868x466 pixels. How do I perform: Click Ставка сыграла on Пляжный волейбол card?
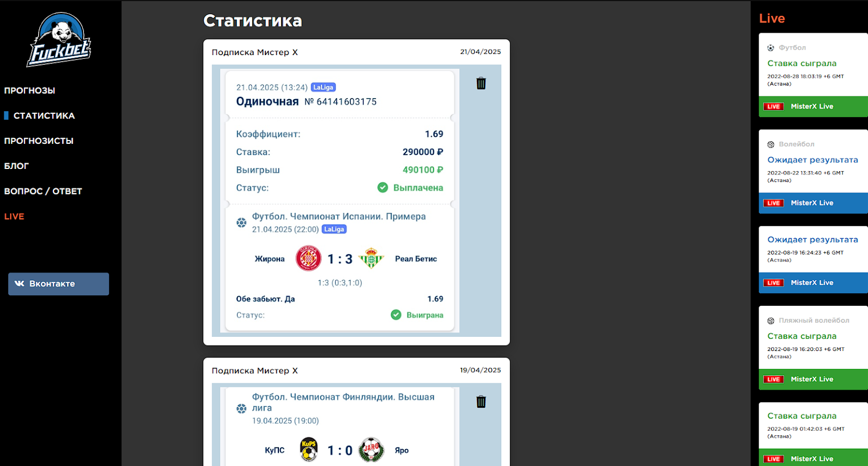click(x=802, y=336)
